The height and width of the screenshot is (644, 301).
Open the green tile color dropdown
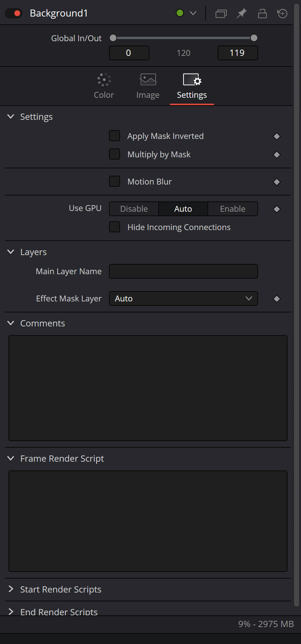(x=193, y=13)
